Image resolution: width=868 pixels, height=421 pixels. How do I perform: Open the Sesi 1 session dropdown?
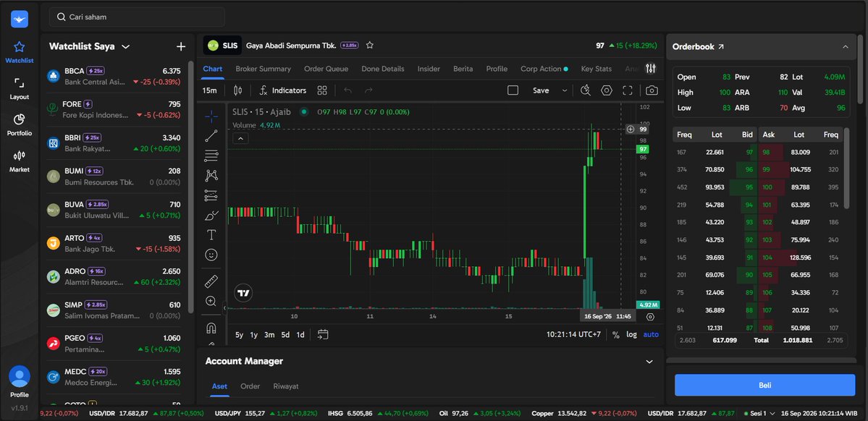(x=759, y=413)
